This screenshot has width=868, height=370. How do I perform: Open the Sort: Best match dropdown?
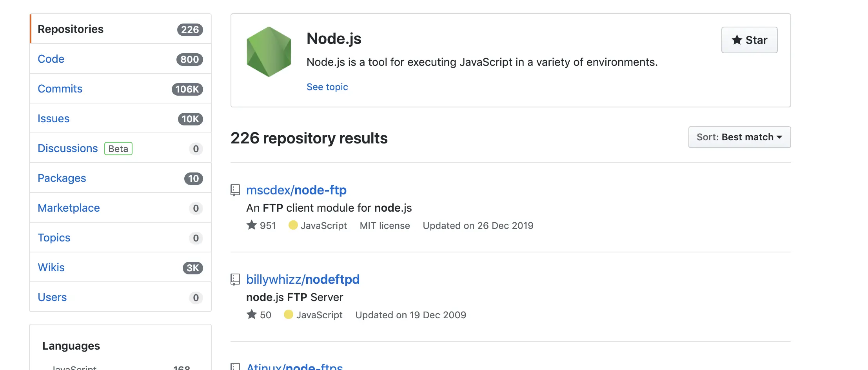tap(739, 137)
